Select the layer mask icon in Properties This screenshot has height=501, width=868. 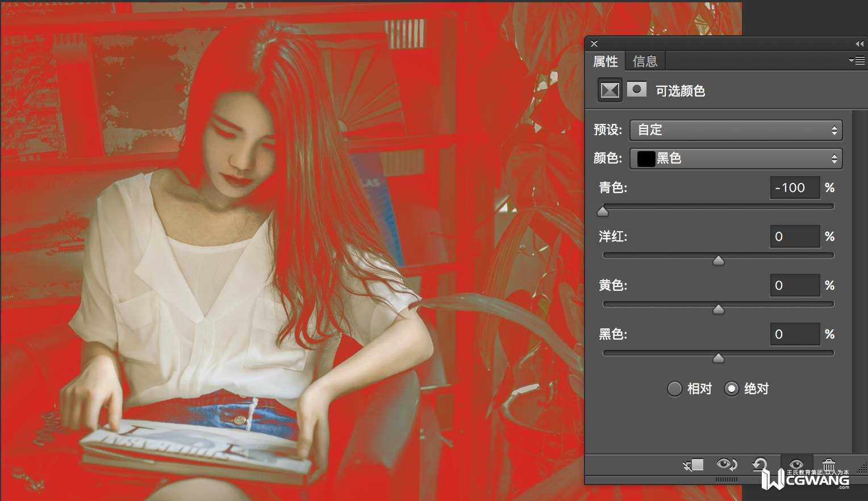[637, 89]
